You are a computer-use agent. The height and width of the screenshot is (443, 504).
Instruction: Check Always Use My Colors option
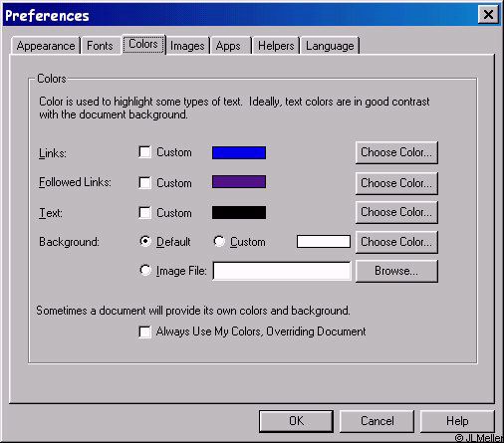coord(145,332)
